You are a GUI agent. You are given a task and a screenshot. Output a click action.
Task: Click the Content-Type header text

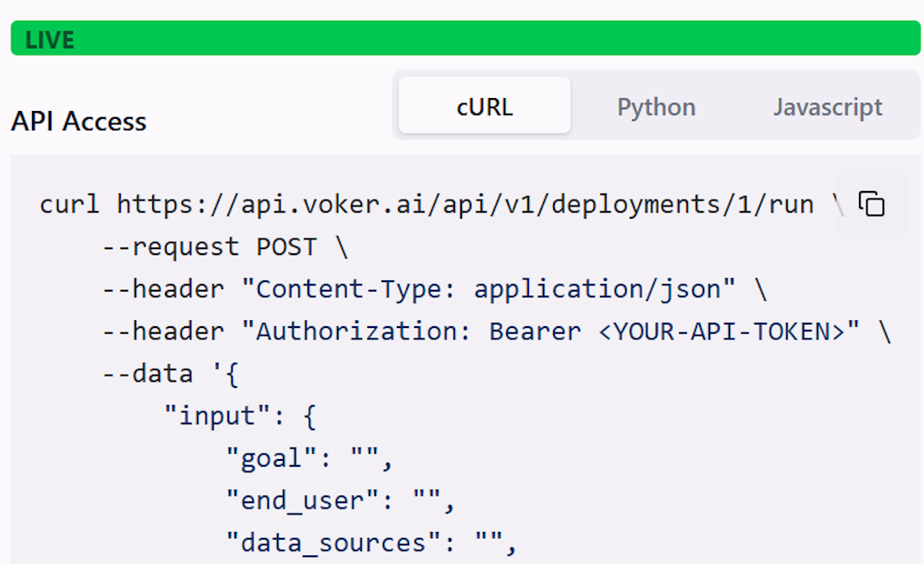(356, 289)
